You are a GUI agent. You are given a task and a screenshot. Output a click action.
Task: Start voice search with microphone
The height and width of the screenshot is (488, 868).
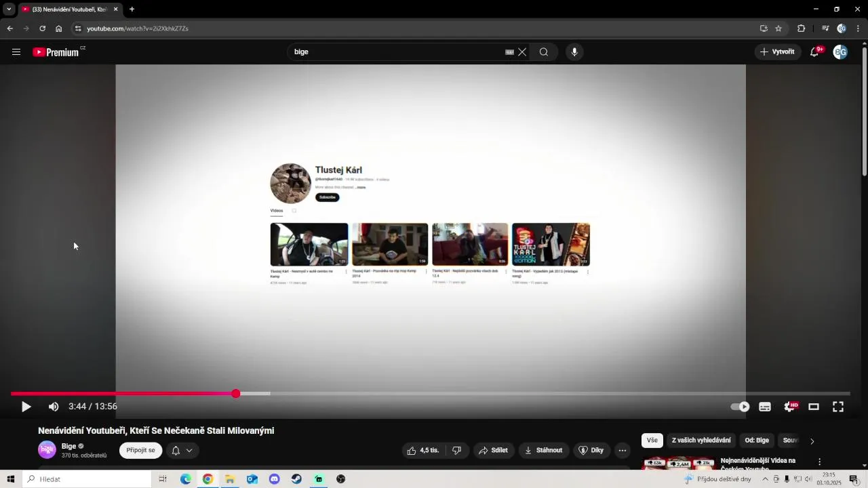click(x=574, y=52)
